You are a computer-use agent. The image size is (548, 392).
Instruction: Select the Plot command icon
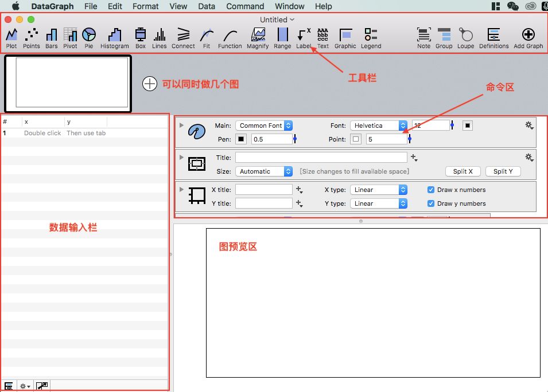[11, 38]
